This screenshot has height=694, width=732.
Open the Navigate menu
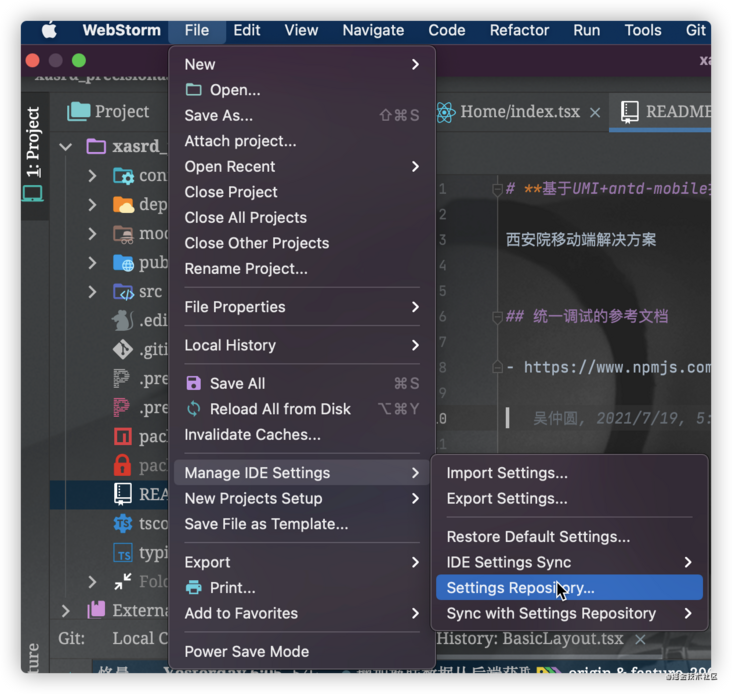click(373, 30)
